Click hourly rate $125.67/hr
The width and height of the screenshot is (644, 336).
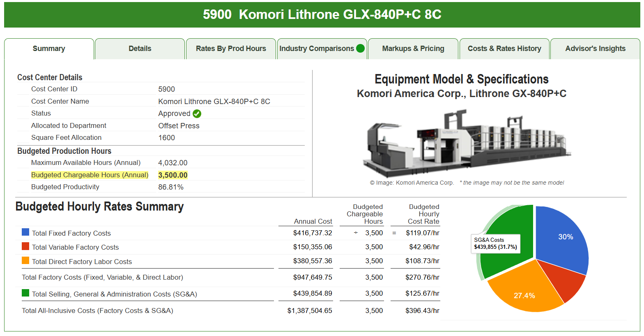tap(423, 294)
